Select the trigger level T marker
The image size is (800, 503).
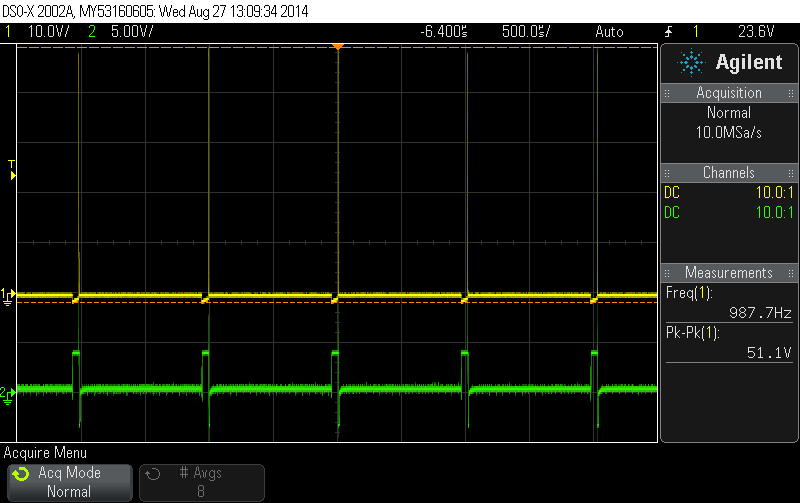(12, 169)
